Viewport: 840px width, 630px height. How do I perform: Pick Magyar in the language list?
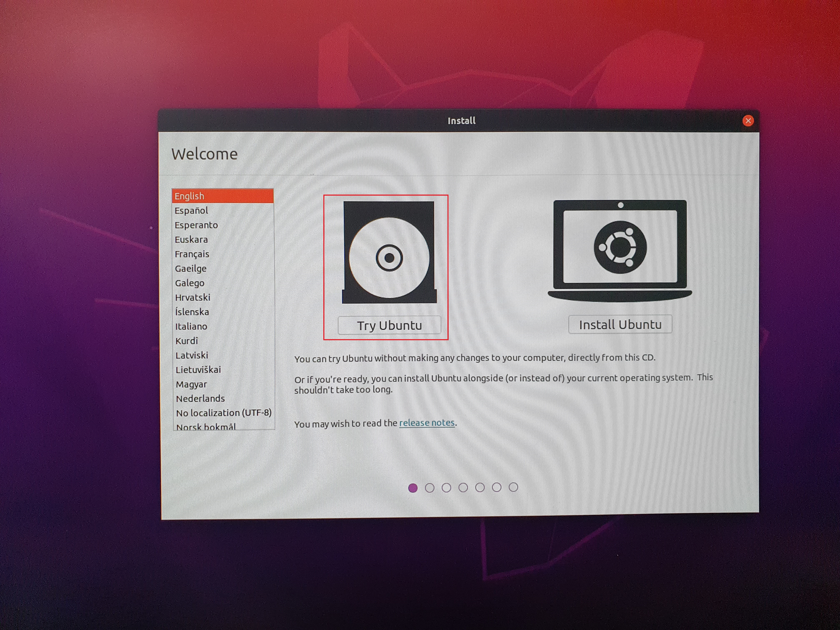click(191, 384)
